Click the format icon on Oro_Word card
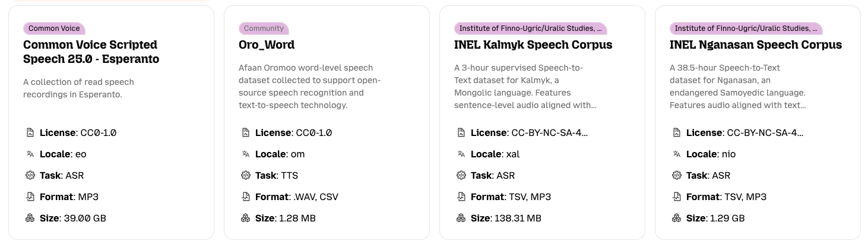868x247 pixels. (x=246, y=197)
